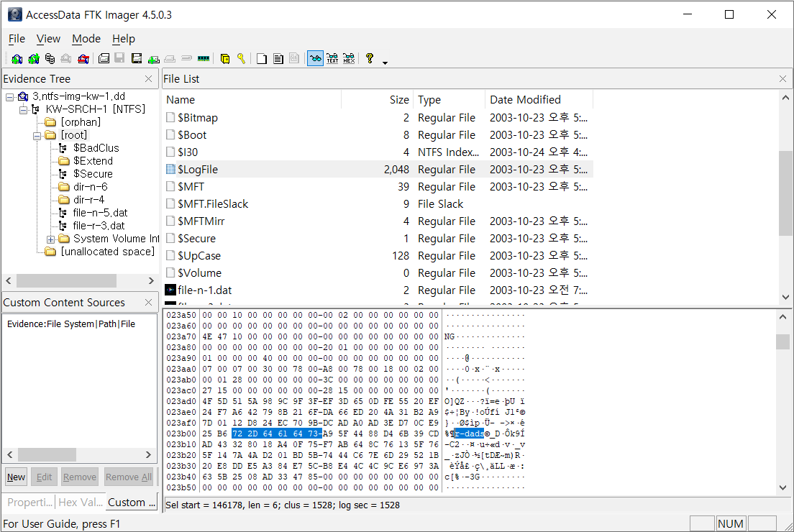The image size is (794, 532).
Task: Click the Help question mark icon
Action: tap(370, 59)
